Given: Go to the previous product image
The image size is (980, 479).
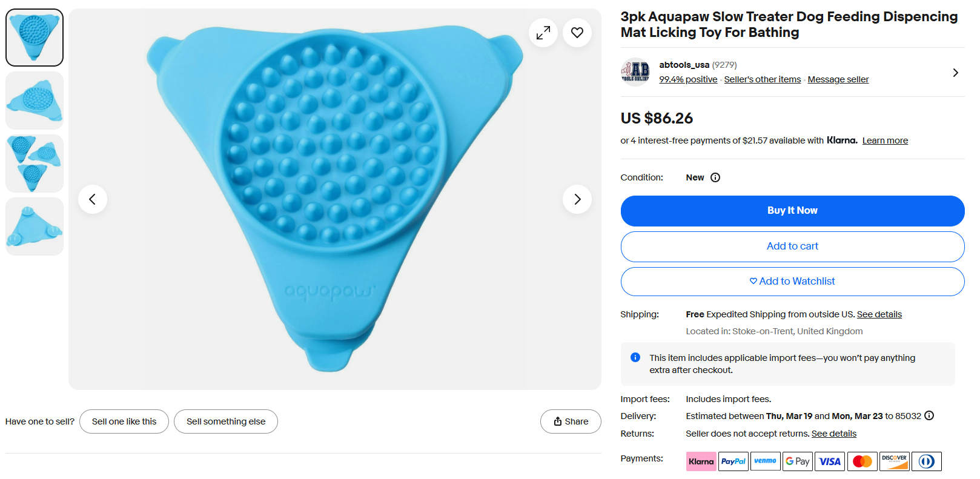Looking at the screenshot, I should click(x=93, y=199).
